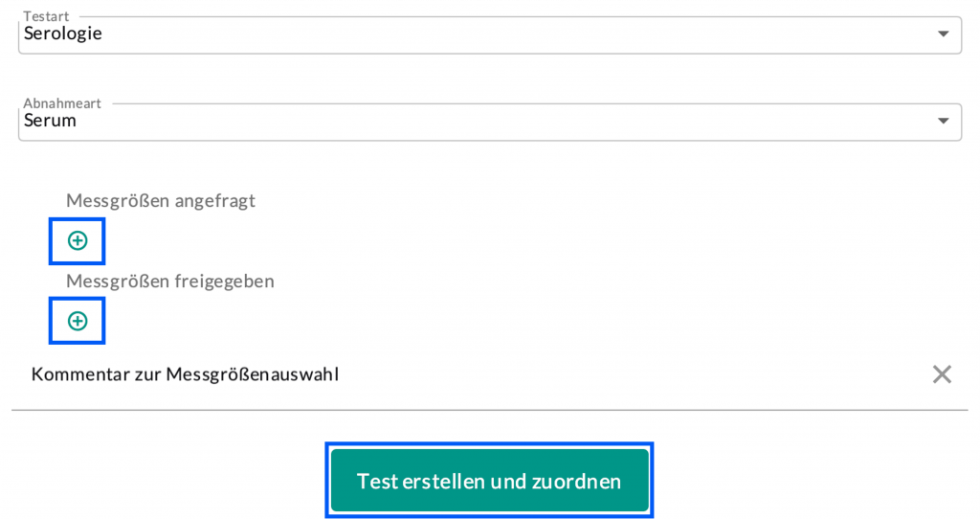Click the underline below the Kommentar field
The width and height of the screenshot is (980, 519).
click(490, 410)
